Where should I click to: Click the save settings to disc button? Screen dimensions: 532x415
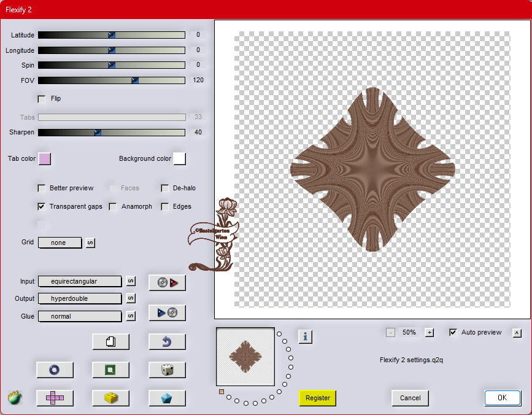coord(167,313)
